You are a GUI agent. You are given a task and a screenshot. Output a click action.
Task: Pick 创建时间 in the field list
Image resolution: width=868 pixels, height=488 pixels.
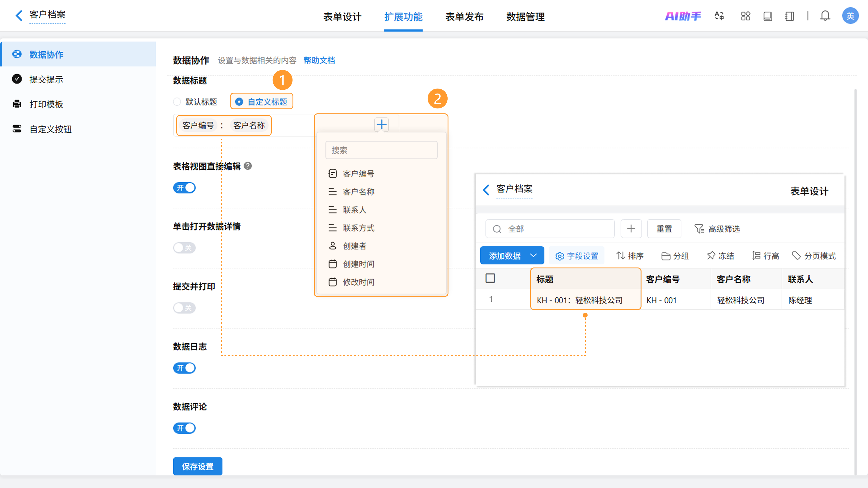(x=359, y=264)
